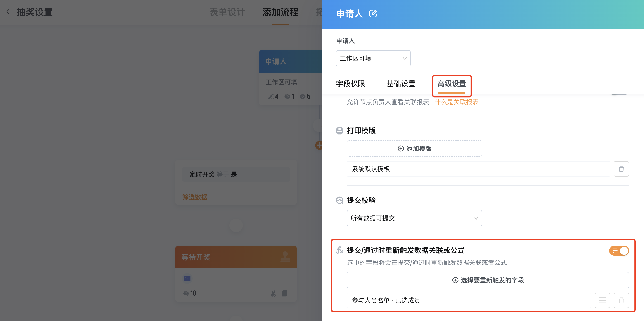This screenshot has height=321, width=644.
Task: Click the 申请人 heading in side panel
Action: pos(350,14)
